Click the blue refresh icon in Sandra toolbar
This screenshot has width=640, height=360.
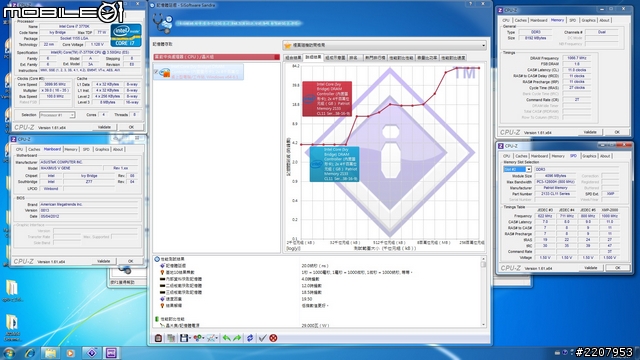point(250,338)
